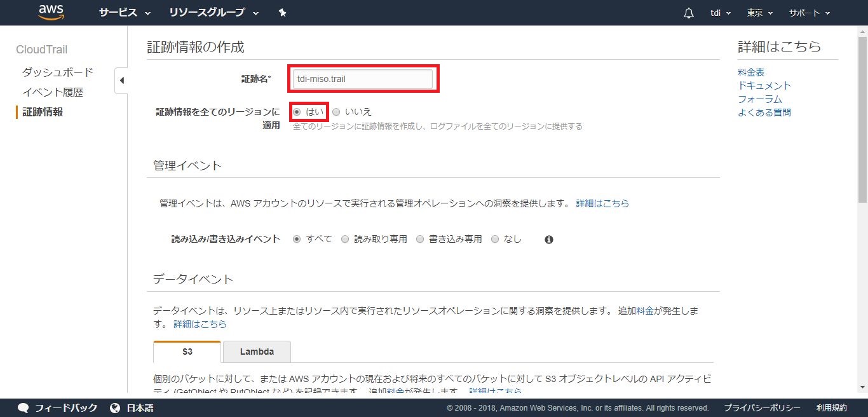
Task: Open the 料金表 link
Action: coord(751,72)
